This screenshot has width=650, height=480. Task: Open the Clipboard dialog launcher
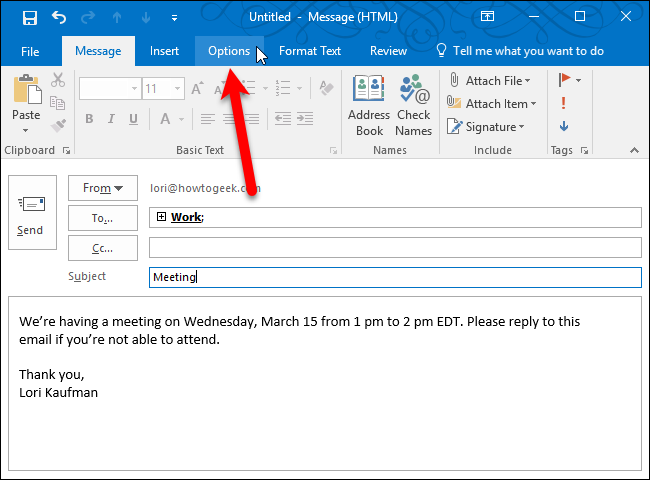click(x=66, y=150)
